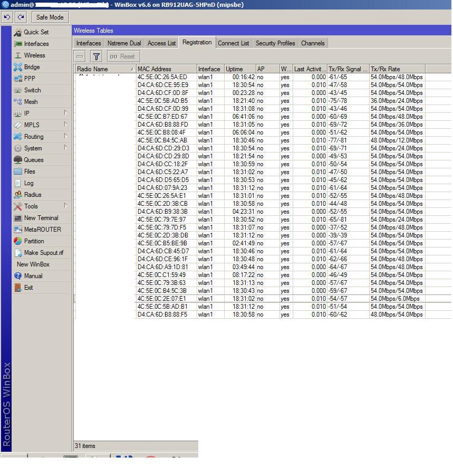Open the Wireless sidebar item

(x=34, y=55)
